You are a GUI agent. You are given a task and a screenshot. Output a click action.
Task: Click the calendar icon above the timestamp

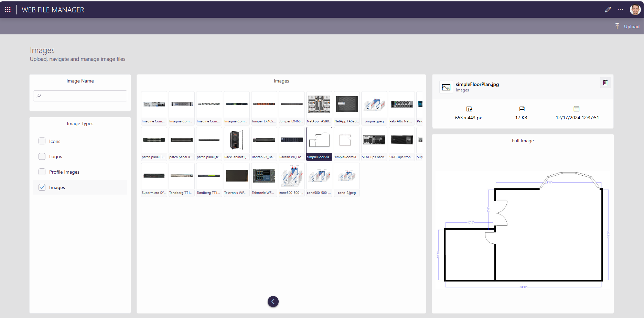(577, 109)
